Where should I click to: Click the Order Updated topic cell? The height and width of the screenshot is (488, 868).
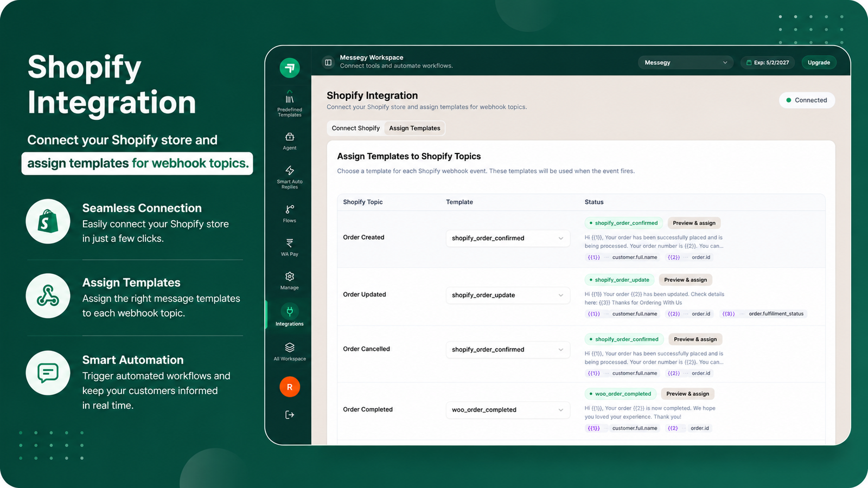click(x=365, y=294)
